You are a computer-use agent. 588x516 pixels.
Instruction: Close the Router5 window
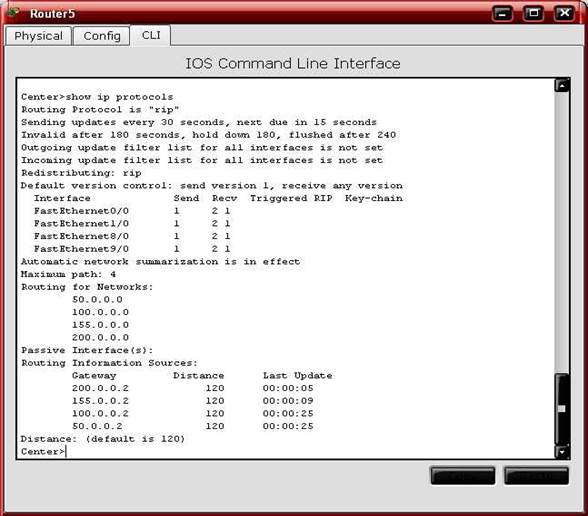point(564,14)
